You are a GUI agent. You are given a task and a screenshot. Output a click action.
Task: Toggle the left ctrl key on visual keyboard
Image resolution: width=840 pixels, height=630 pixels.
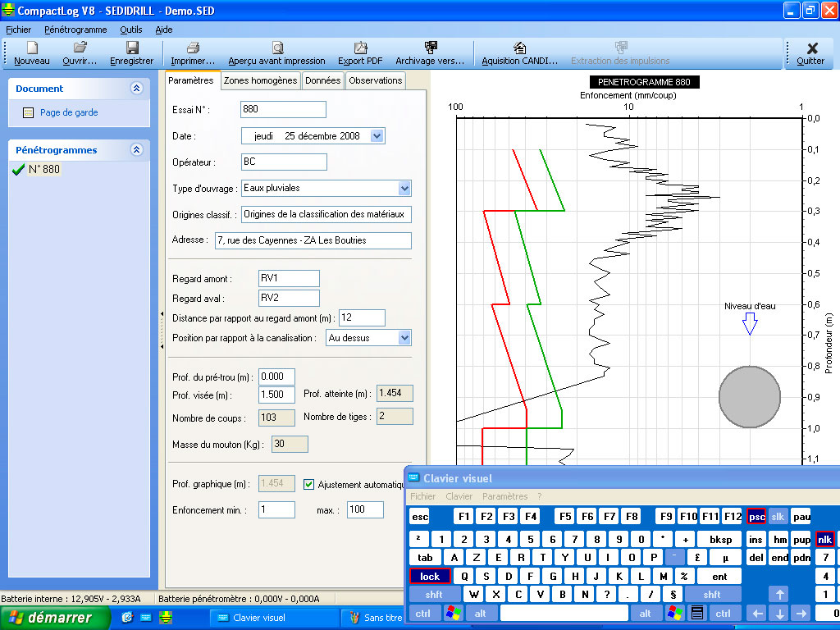(x=422, y=613)
